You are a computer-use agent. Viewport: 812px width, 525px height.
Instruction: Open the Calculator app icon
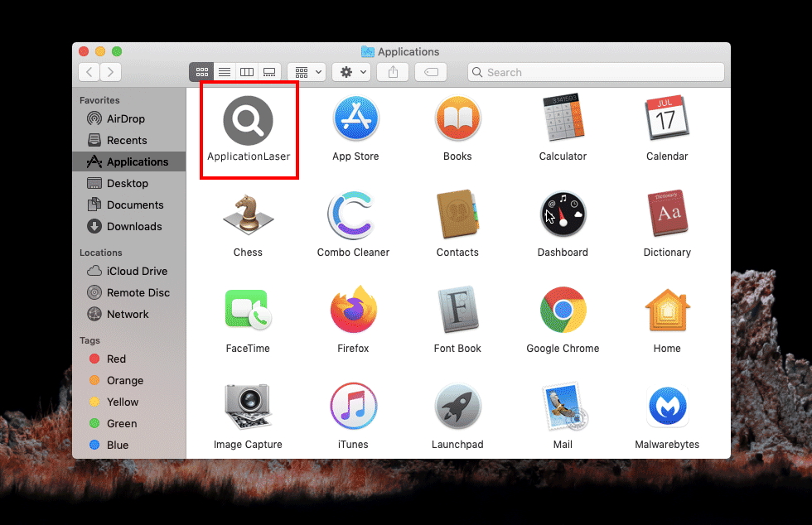pyautogui.click(x=563, y=118)
